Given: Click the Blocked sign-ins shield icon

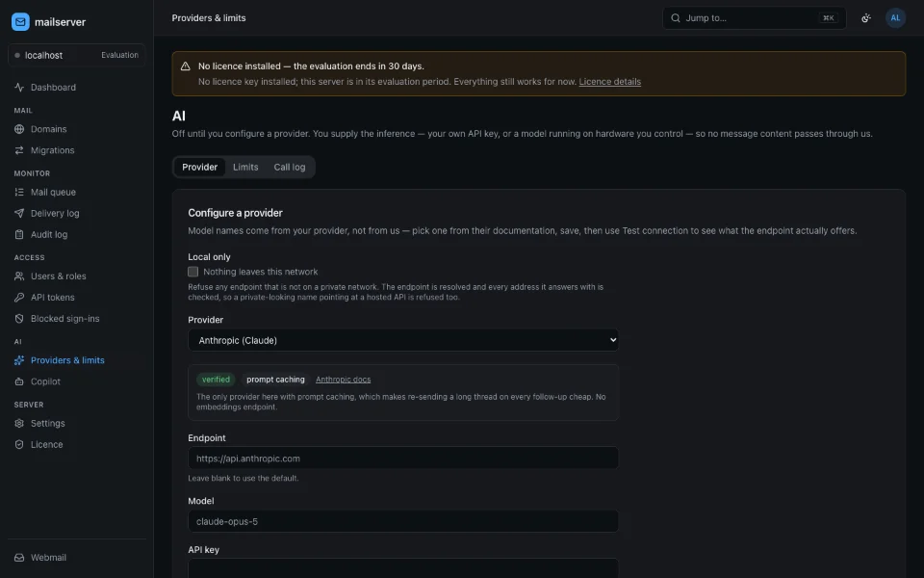Looking at the screenshot, I should pyautogui.click(x=19, y=319).
